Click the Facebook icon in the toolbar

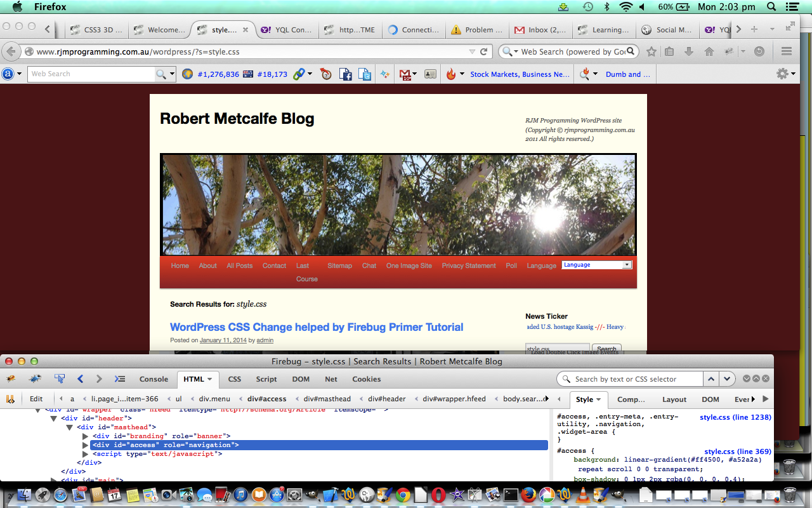pyautogui.click(x=345, y=74)
